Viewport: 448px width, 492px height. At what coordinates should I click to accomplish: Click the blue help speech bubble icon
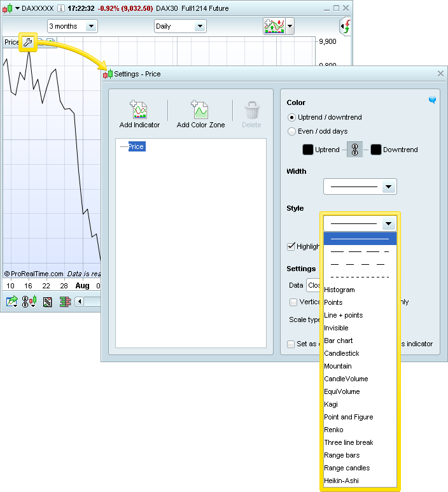[x=432, y=100]
